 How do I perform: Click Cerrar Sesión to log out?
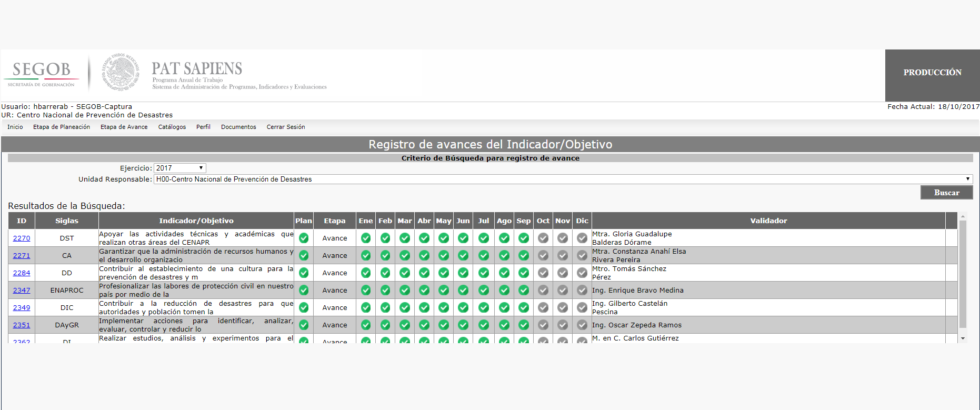pyautogui.click(x=286, y=127)
